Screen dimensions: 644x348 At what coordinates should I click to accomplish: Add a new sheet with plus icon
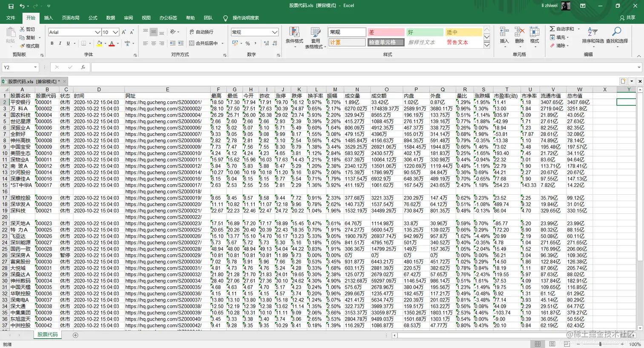[x=75, y=335]
